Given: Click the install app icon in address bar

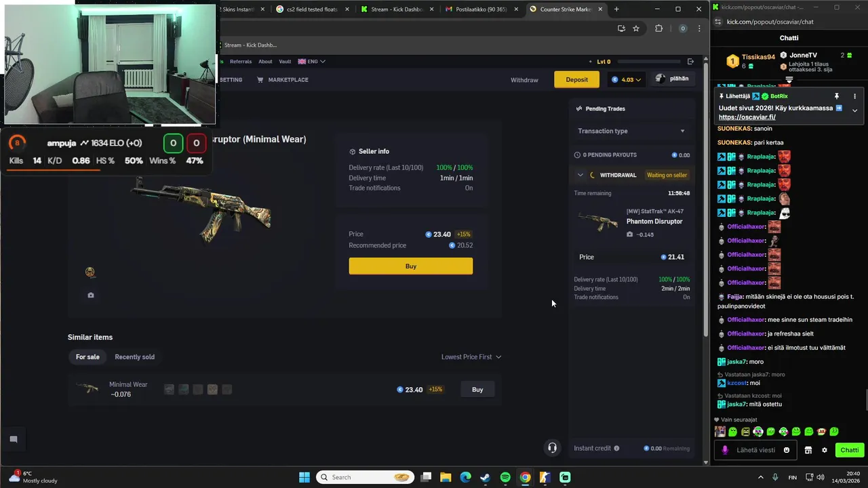Looking at the screenshot, I should coord(621,28).
